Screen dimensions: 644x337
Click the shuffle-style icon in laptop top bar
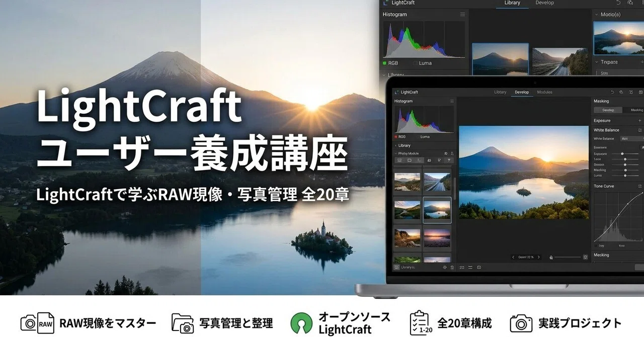point(631,92)
